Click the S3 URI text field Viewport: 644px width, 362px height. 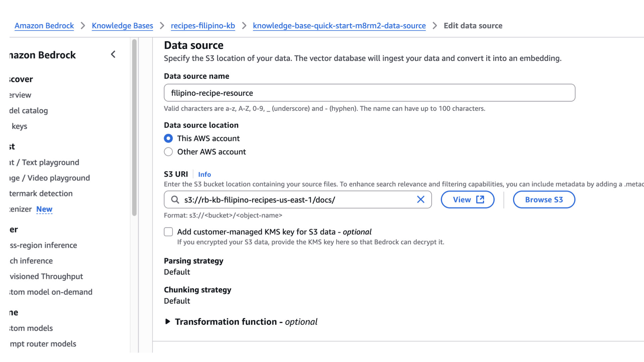tap(295, 200)
